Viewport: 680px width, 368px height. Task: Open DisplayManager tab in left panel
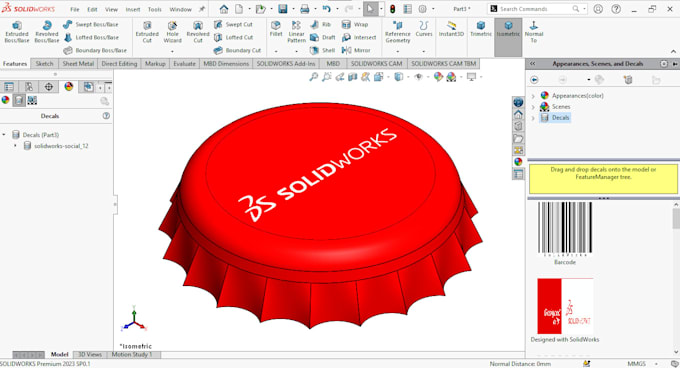click(69, 87)
